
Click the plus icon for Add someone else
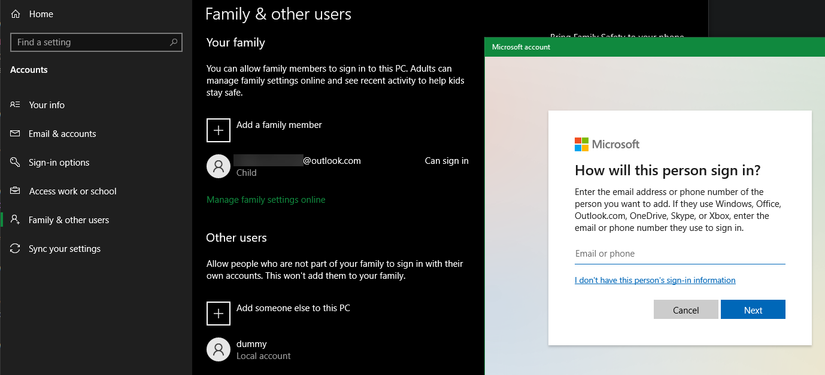click(x=218, y=313)
